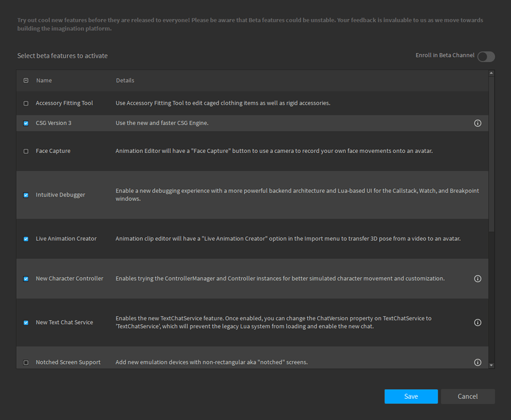Open info for CSG Version 3
The width and height of the screenshot is (511, 420).
click(x=477, y=123)
